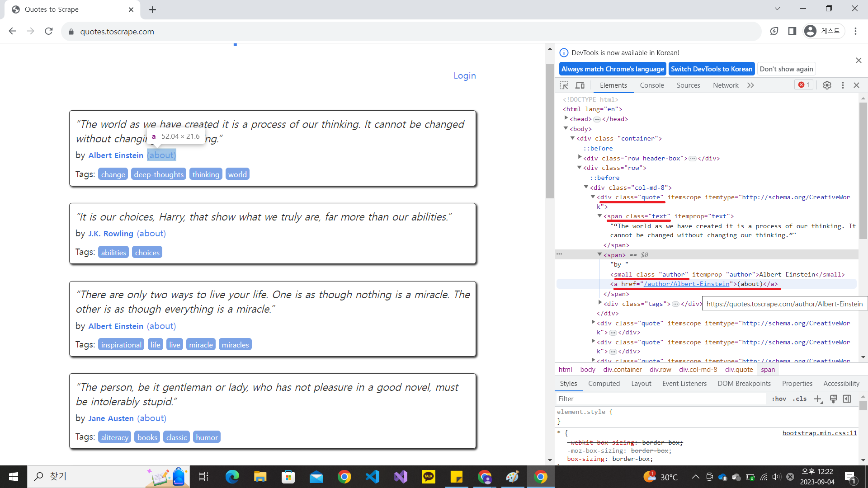Click the red error count badge

(804, 85)
